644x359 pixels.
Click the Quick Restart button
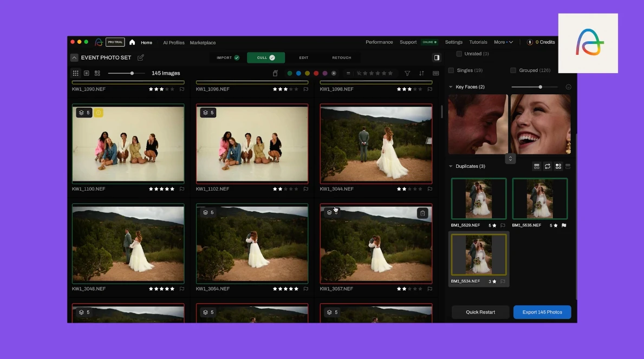point(480,312)
